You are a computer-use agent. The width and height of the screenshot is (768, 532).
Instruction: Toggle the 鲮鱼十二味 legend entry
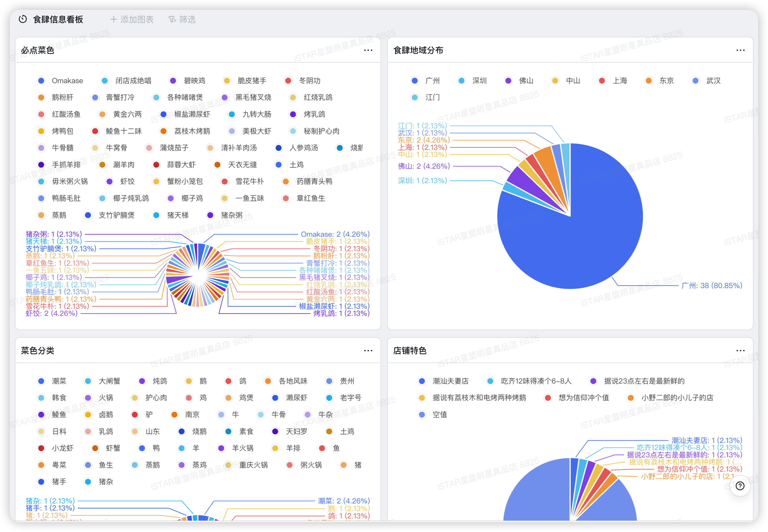pyautogui.click(x=117, y=131)
